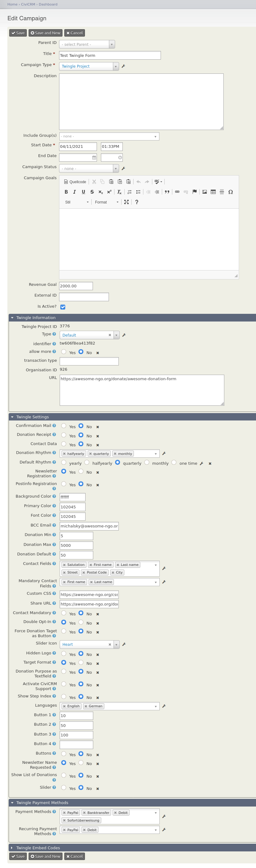Screen dimensions: 256x868
Task: Click the help icon next to Background Color
Action: [x=54, y=496]
